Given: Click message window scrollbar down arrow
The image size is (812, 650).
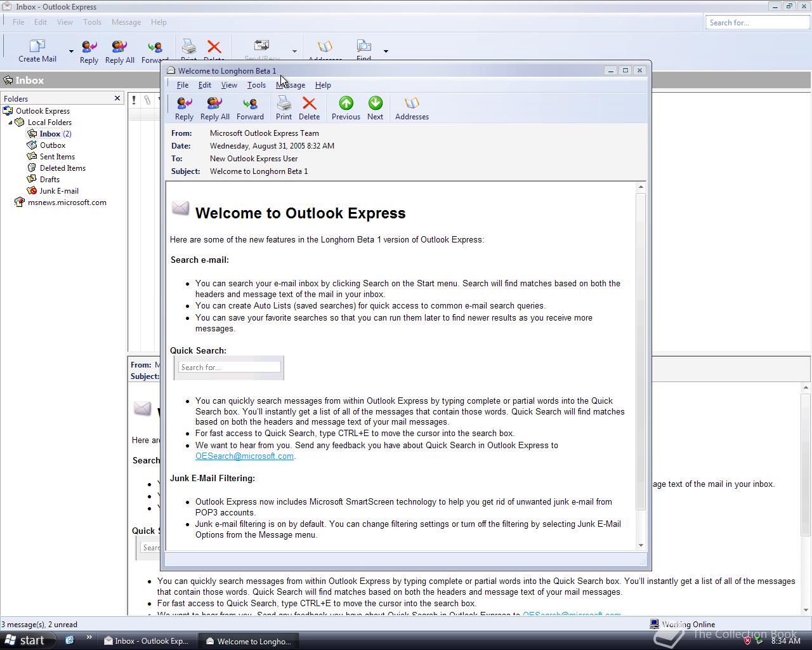Looking at the screenshot, I should click(x=641, y=545).
